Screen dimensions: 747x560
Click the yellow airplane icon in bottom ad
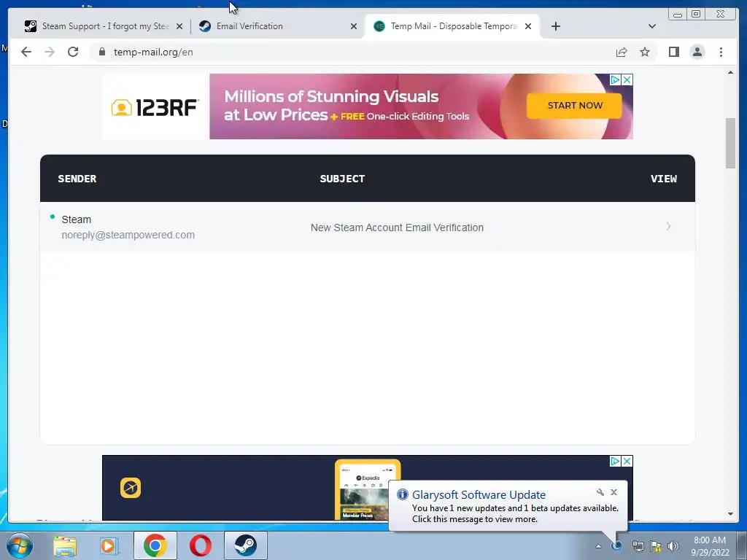pyautogui.click(x=131, y=488)
